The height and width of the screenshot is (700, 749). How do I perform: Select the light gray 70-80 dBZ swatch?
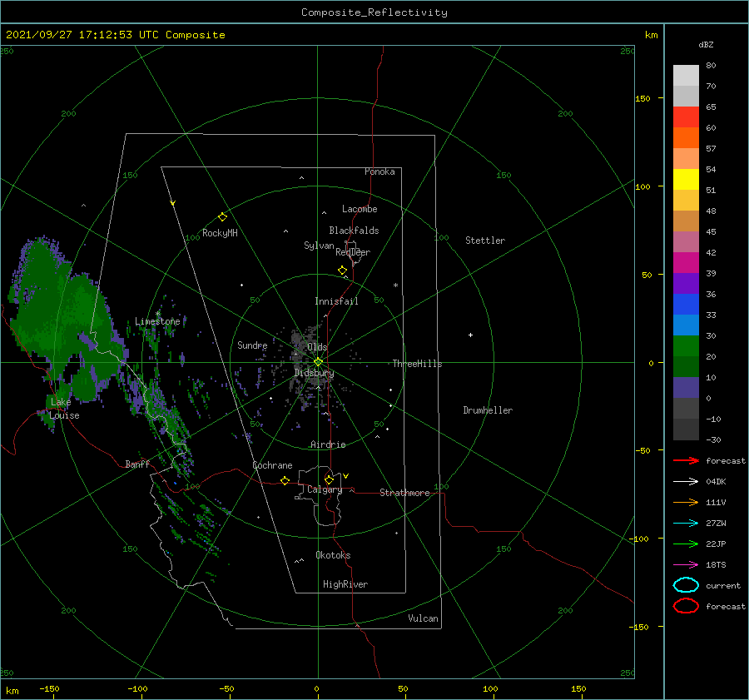click(686, 76)
